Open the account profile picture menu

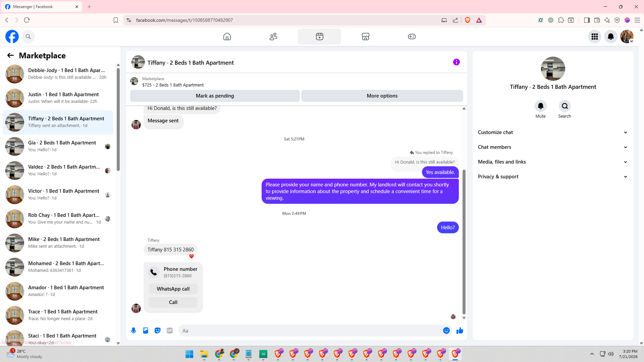pyautogui.click(x=627, y=37)
